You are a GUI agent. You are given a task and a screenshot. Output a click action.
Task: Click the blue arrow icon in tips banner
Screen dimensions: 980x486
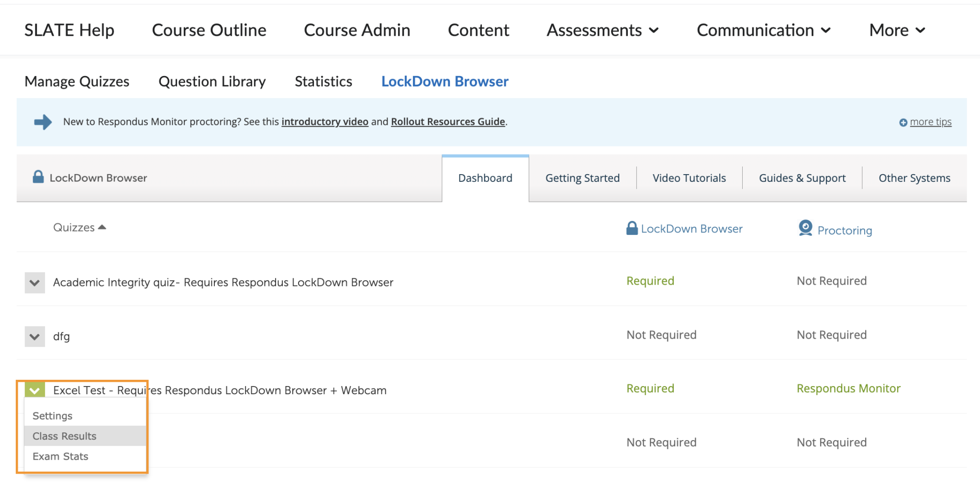click(x=43, y=122)
